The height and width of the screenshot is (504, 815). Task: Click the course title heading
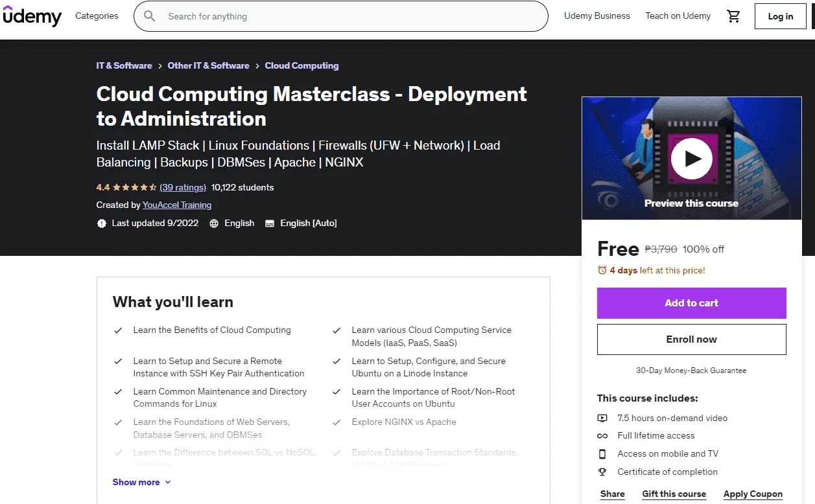[312, 106]
